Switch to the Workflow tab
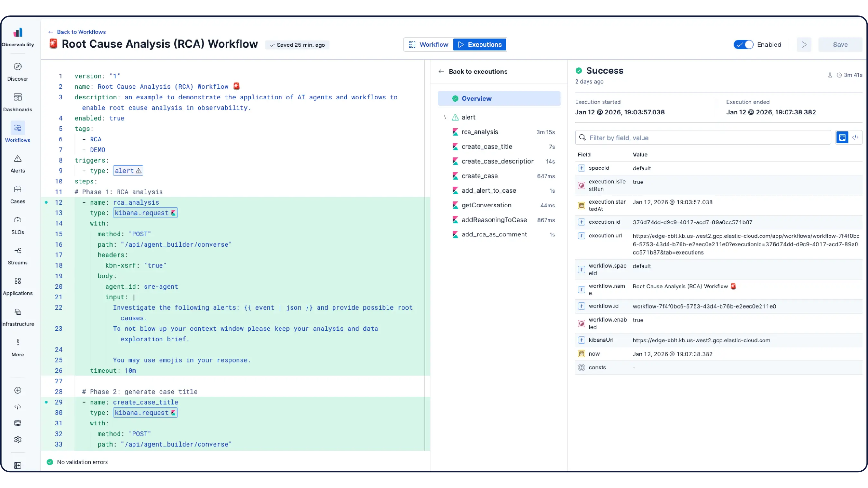Screen dimensions: 868x488 tap(429, 44)
